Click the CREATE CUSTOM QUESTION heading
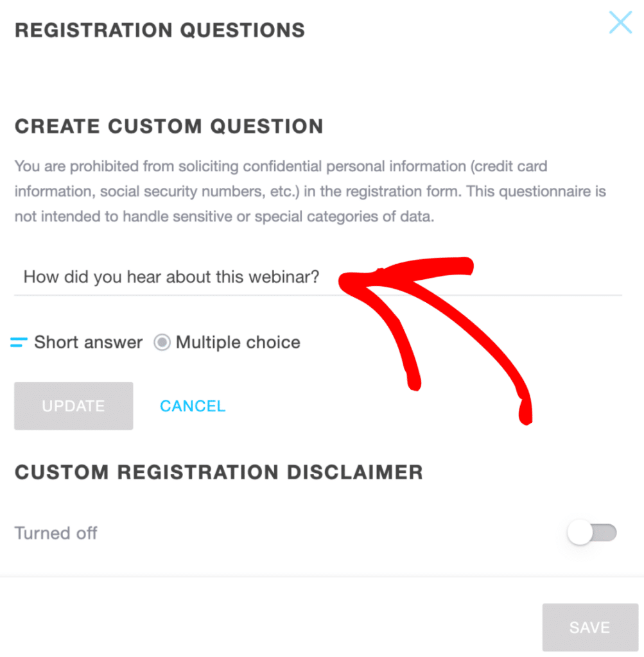The height and width of the screenshot is (657, 644). click(x=168, y=126)
